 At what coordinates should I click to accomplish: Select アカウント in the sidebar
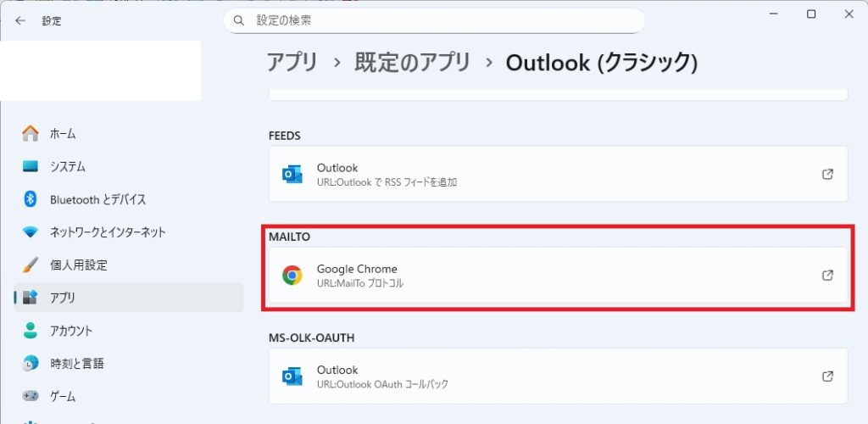tap(71, 331)
